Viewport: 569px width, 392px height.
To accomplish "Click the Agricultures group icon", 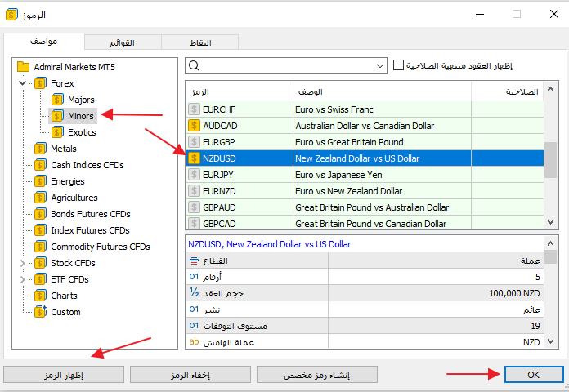I will pos(40,198).
